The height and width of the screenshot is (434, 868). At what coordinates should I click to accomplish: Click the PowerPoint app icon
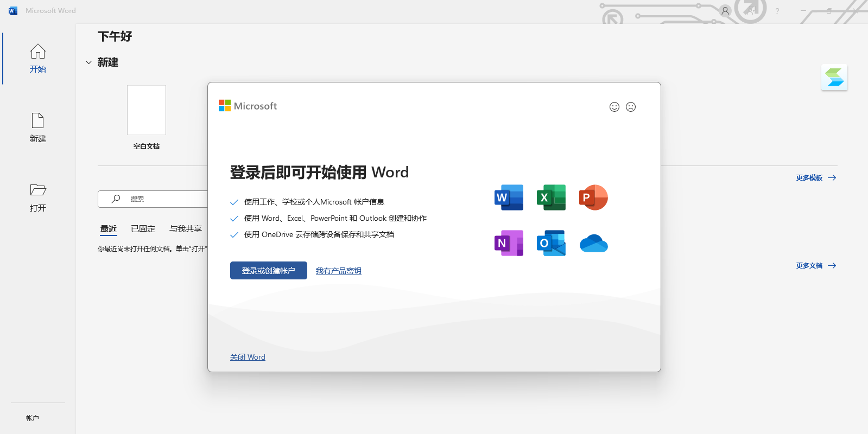click(593, 197)
